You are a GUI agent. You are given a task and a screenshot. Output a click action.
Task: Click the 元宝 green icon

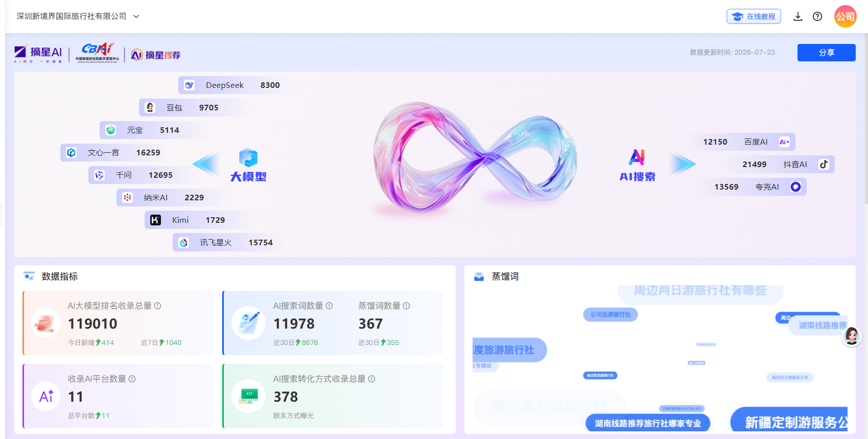[x=110, y=130]
